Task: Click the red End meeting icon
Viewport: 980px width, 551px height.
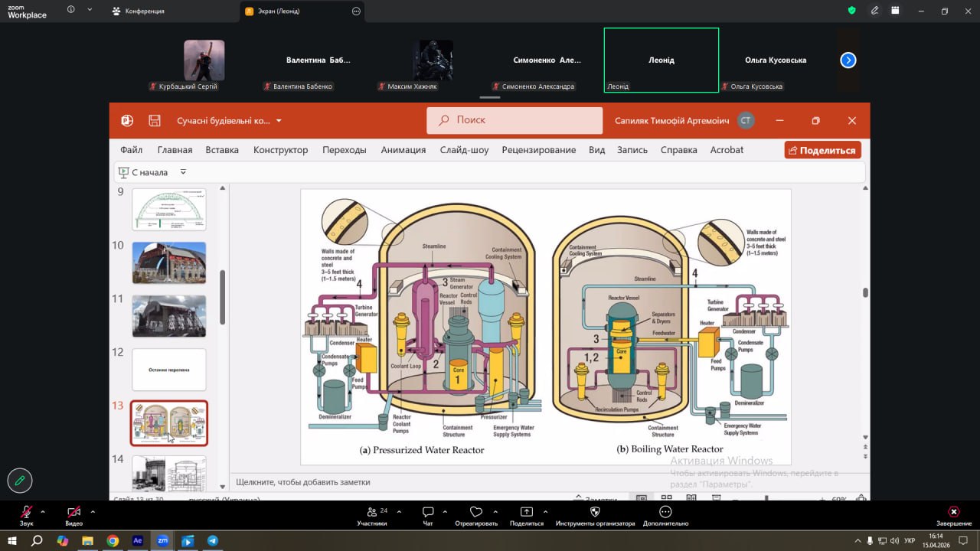Action: [x=953, y=512]
